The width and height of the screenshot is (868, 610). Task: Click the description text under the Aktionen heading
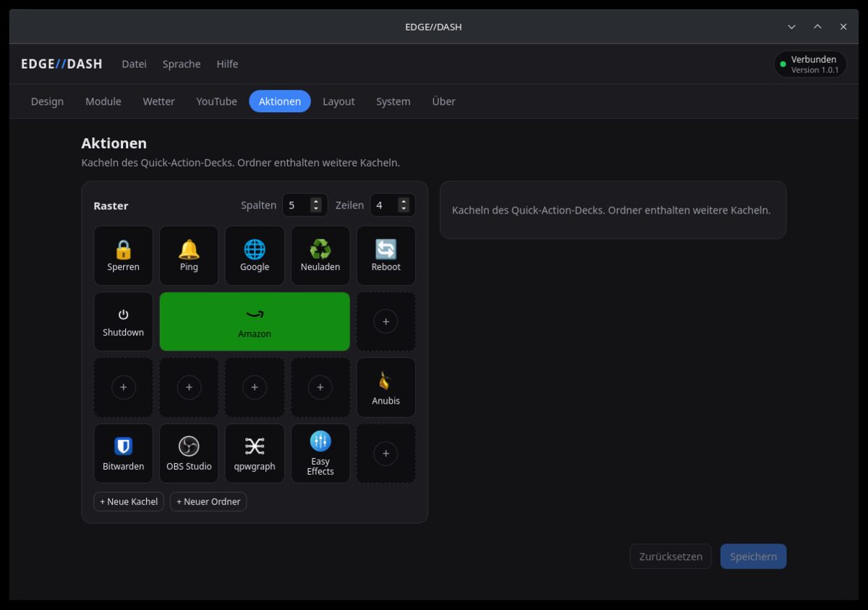tap(240, 163)
